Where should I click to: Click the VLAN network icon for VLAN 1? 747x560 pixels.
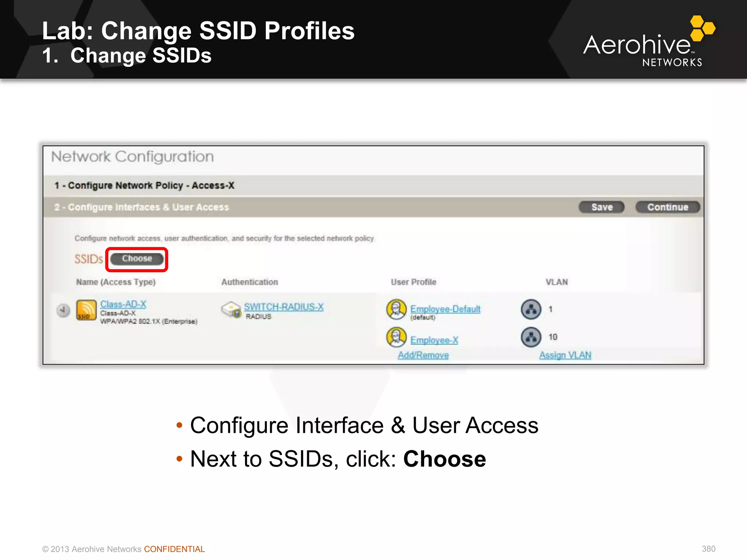pos(531,309)
